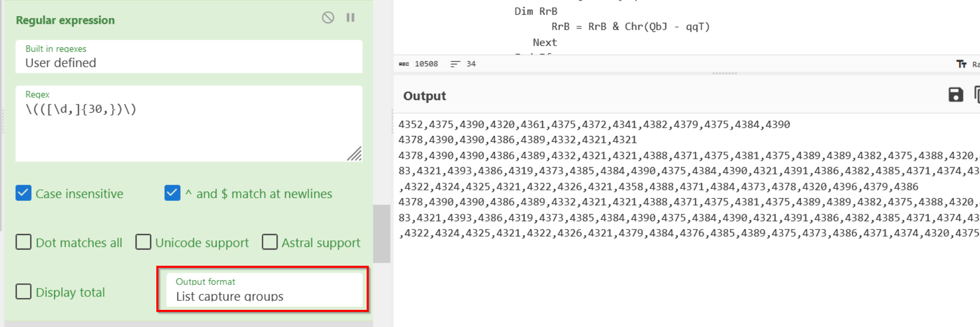Viewport: 980px width, 327px height.
Task: Toggle Case insensitive checkbox
Action: [23, 193]
